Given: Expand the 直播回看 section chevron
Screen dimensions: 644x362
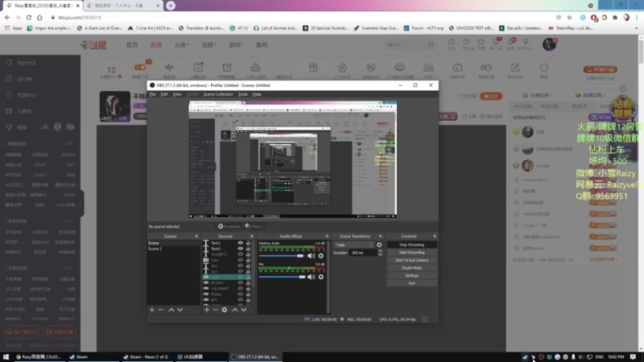Looking at the screenshot, I should (603, 95).
